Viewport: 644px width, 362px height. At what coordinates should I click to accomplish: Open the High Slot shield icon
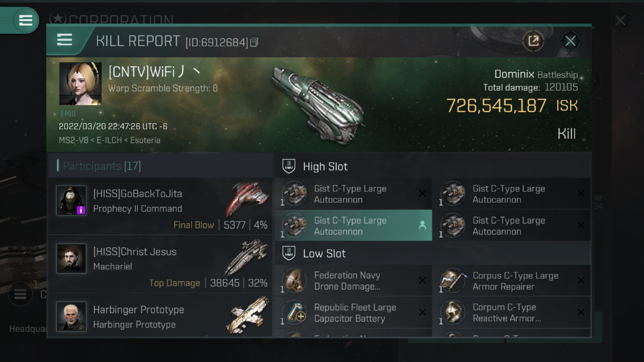tap(289, 166)
